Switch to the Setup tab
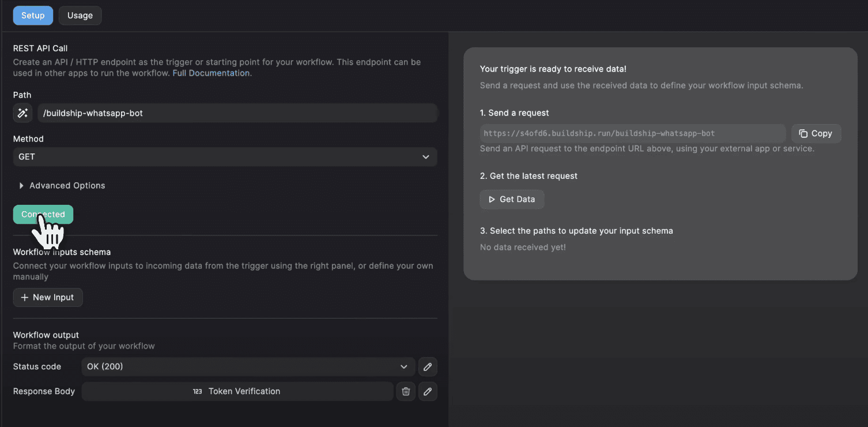This screenshot has height=427, width=868. [x=33, y=16]
